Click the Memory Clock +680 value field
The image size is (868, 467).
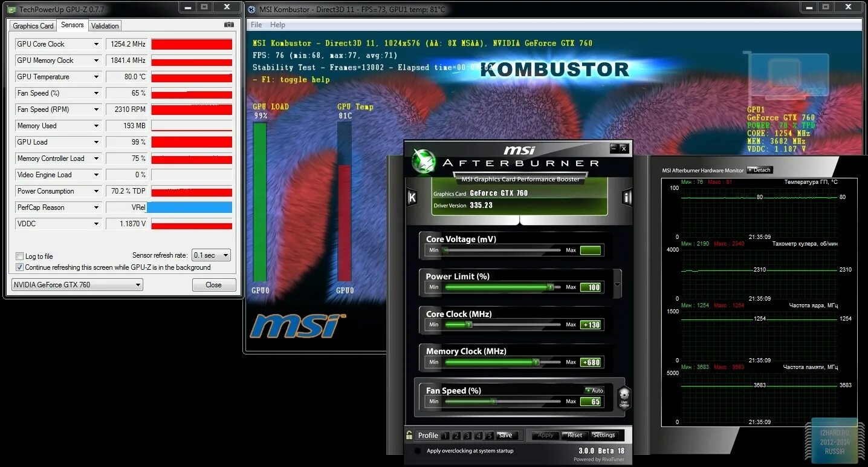point(591,362)
